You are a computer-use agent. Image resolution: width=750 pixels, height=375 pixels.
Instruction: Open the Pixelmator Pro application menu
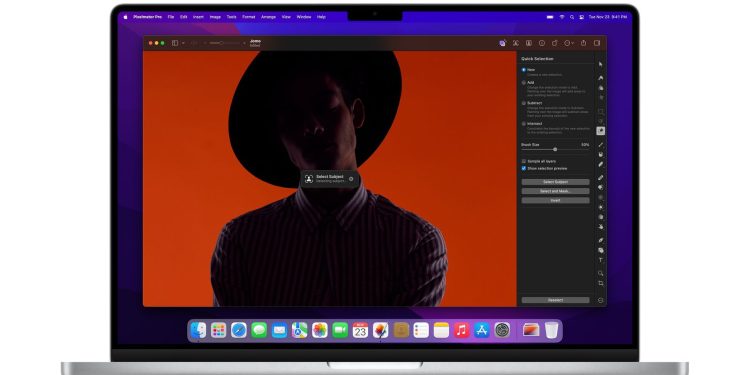[147, 17]
